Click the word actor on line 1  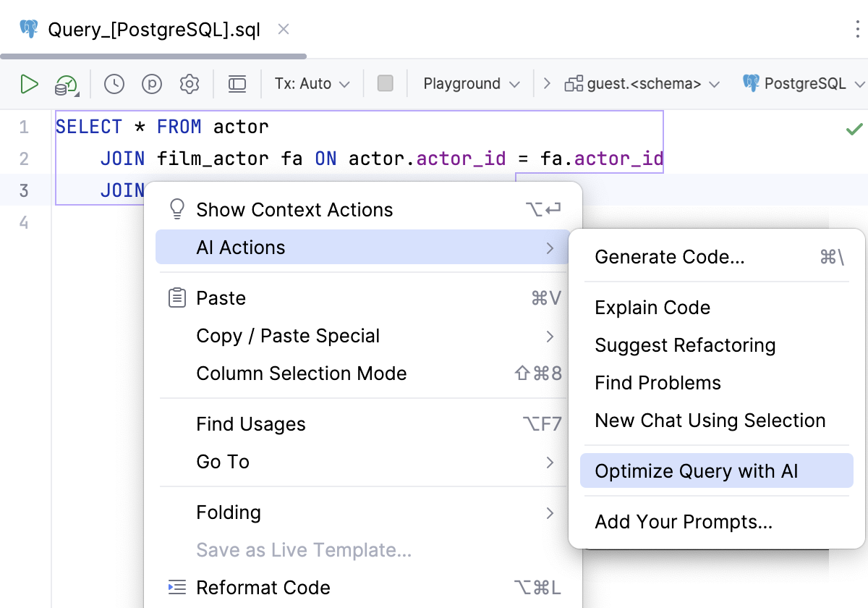(241, 127)
